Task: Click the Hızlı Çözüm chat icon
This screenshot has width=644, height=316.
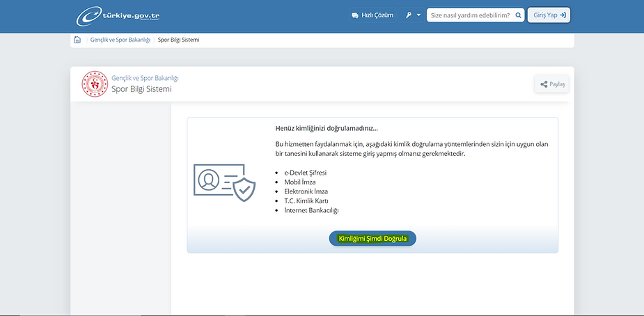Action: click(355, 15)
